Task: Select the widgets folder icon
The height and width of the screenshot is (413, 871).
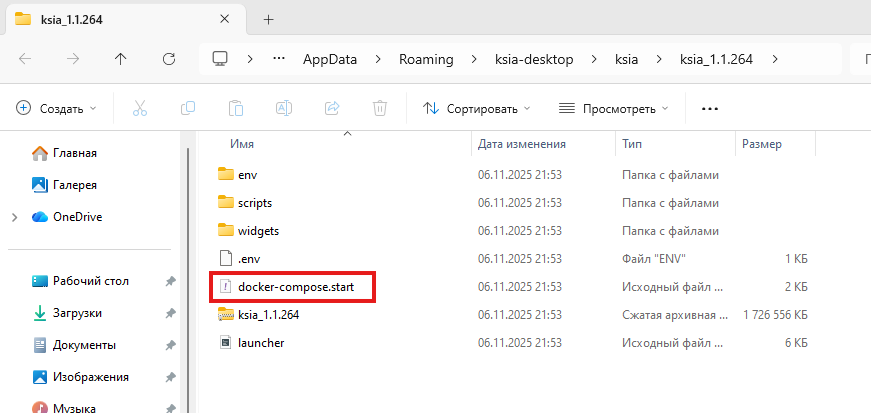Action: click(x=226, y=230)
